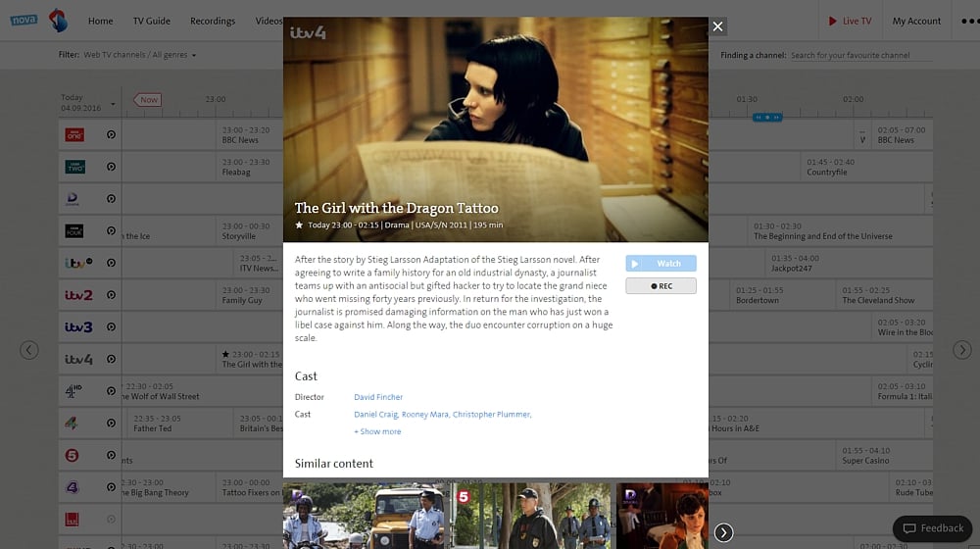Jump to Now in the timeline

click(148, 99)
